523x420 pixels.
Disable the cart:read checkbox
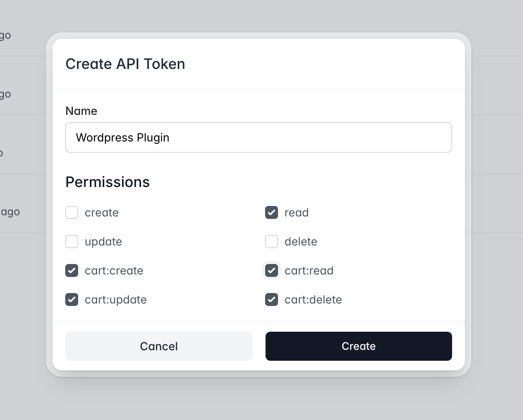click(272, 270)
